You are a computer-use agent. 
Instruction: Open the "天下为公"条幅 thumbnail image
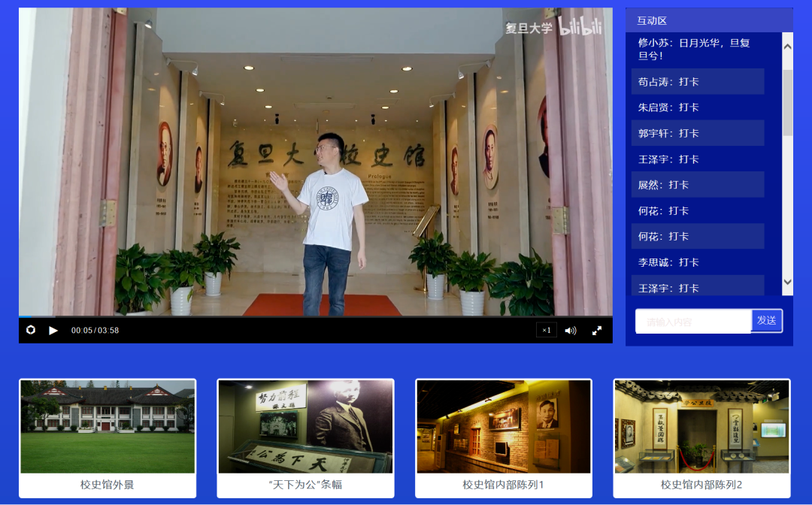click(305, 426)
